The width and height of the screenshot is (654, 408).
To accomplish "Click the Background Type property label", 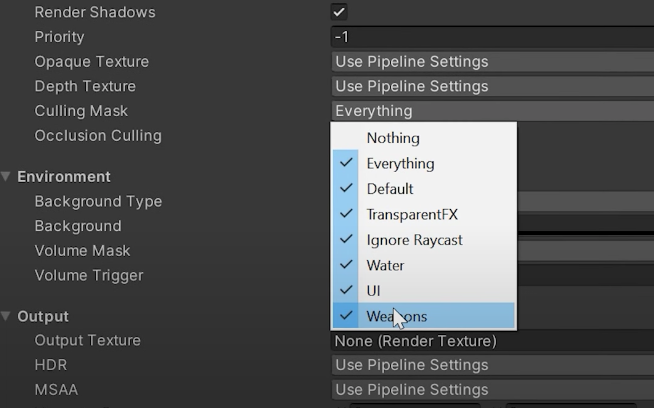I will point(98,201).
